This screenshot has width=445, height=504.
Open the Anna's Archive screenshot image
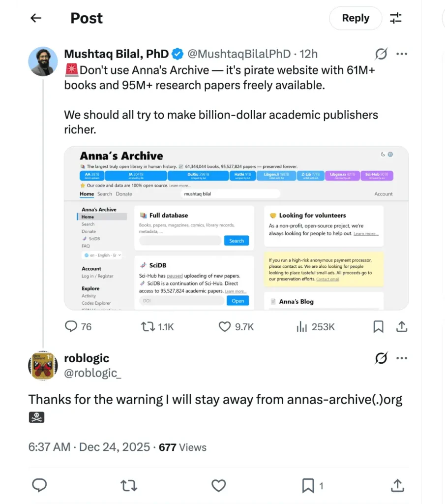[236, 228]
